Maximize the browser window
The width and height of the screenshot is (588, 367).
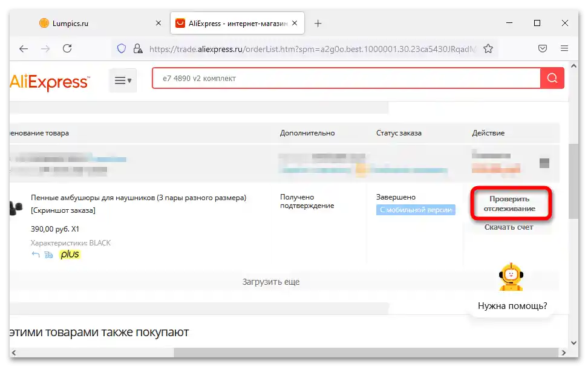pyautogui.click(x=537, y=23)
